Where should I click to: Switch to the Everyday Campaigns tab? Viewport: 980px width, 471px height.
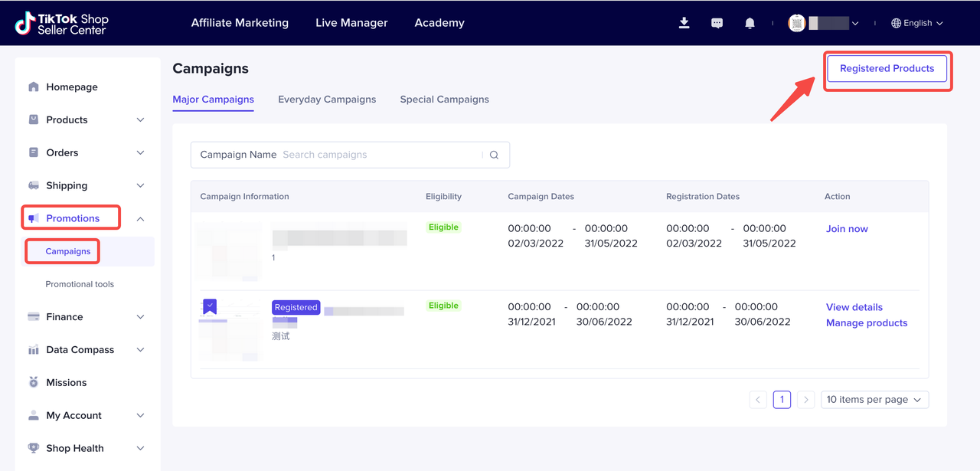point(327,100)
